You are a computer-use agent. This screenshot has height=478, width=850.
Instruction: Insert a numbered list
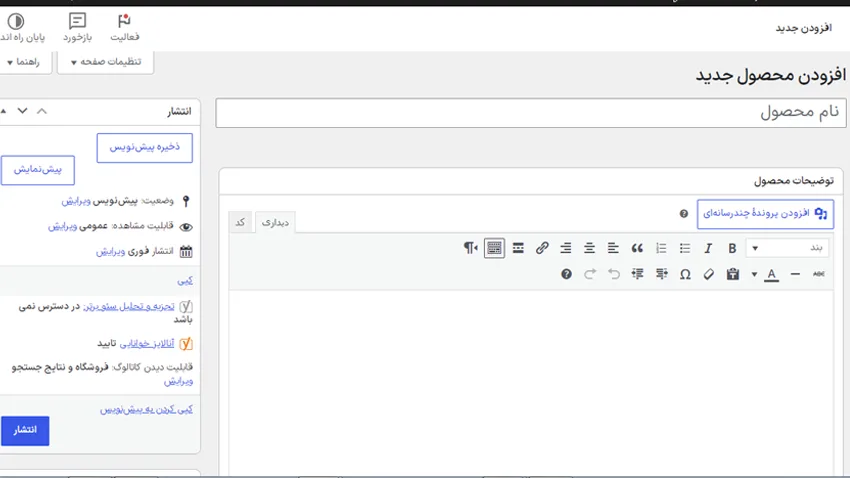click(661, 248)
